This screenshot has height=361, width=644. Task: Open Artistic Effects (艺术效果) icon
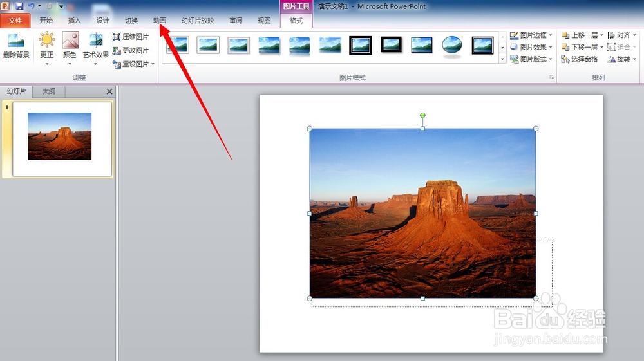[x=96, y=40]
